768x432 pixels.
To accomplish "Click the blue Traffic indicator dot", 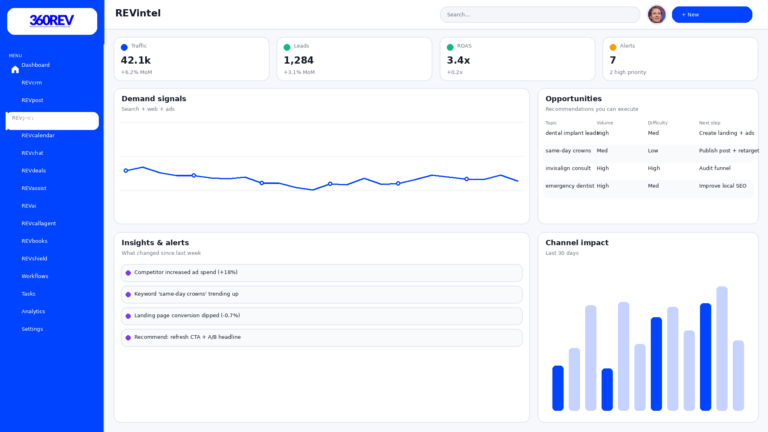I will point(124,47).
